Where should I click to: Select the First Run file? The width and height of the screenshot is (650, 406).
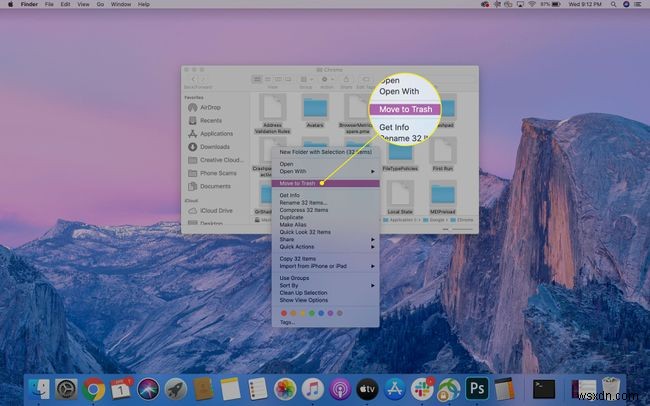coord(443,154)
